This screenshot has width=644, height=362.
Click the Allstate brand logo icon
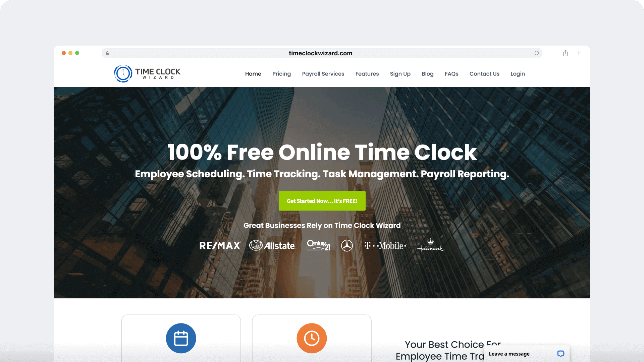[272, 245]
